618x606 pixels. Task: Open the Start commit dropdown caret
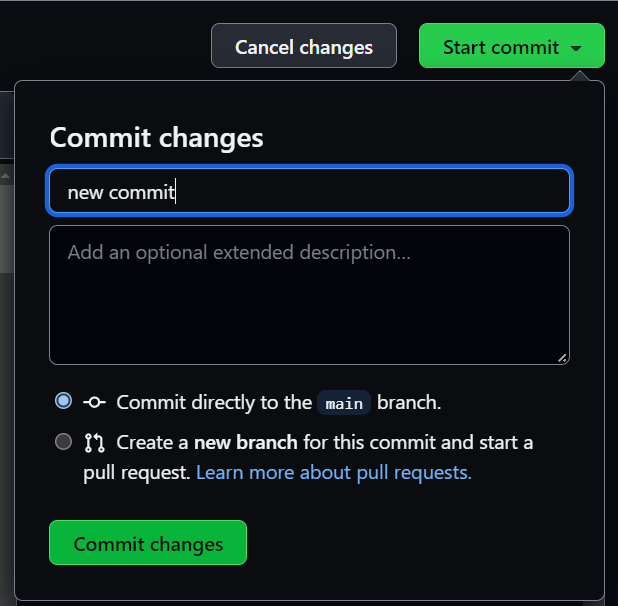[576, 48]
